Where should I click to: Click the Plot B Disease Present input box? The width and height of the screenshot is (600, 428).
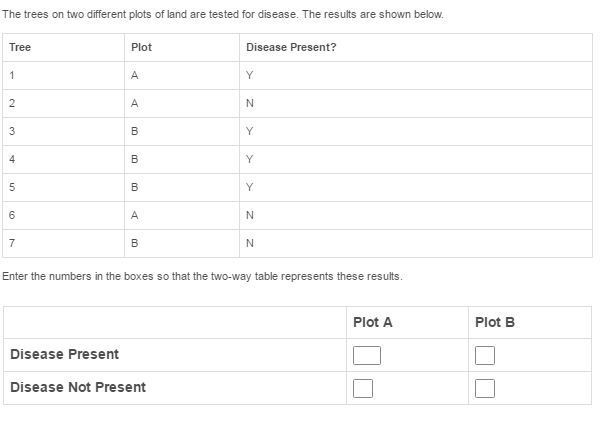coord(485,355)
